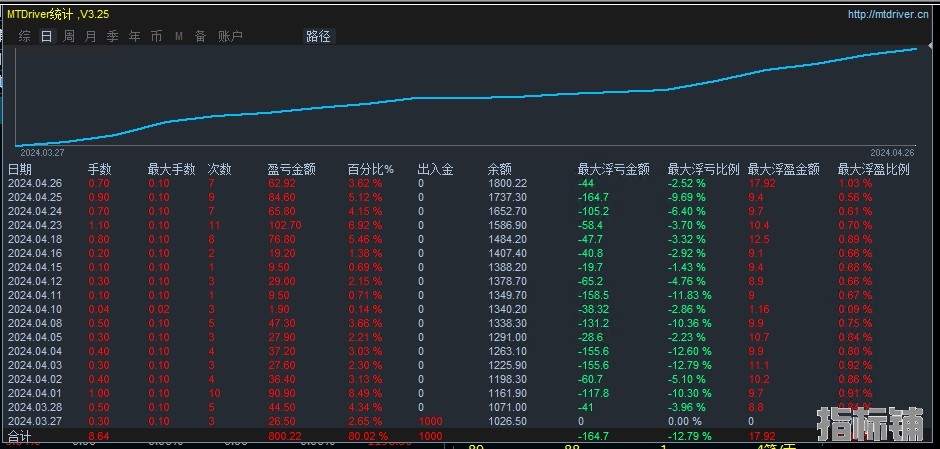Click the total lots value 8.64

pos(99,436)
